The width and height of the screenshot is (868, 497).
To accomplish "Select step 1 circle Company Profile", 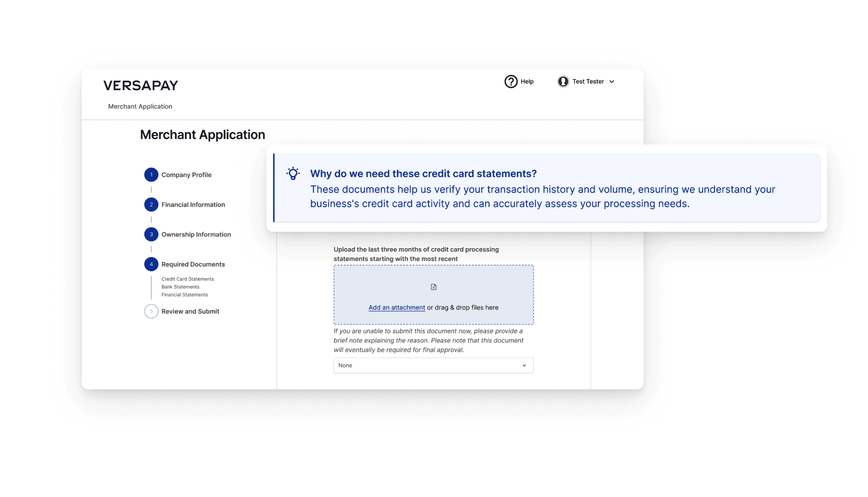I will click(151, 175).
